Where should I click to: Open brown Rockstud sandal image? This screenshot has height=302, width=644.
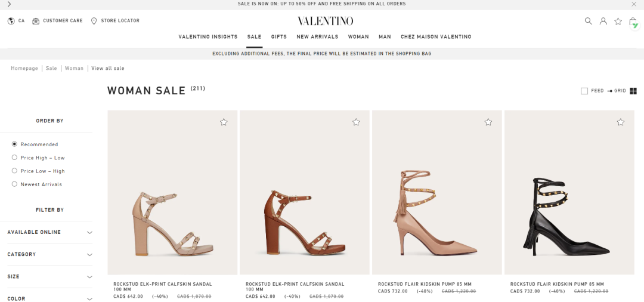coord(305,192)
